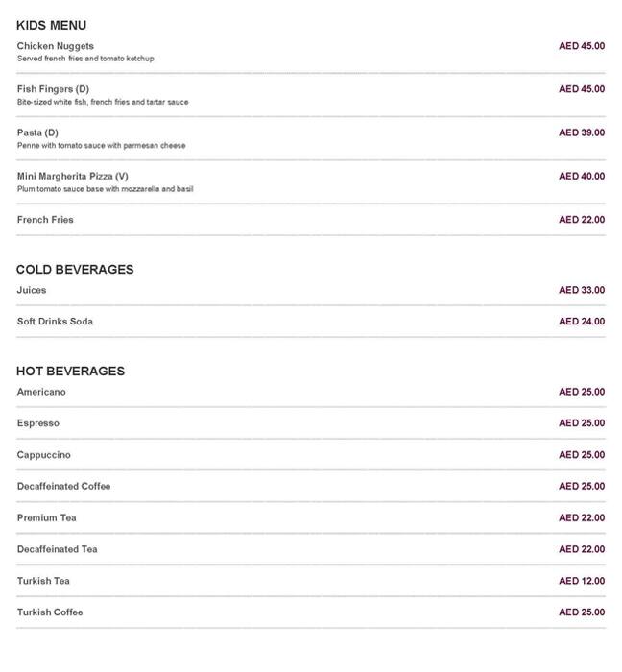Screen dimensions: 622x672
Task: Click the COLD BEVERAGES section heading
Action: [x=75, y=269]
